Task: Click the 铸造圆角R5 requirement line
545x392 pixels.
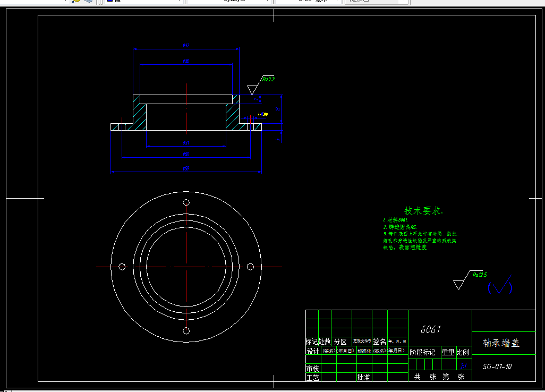Action: coord(399,227)
